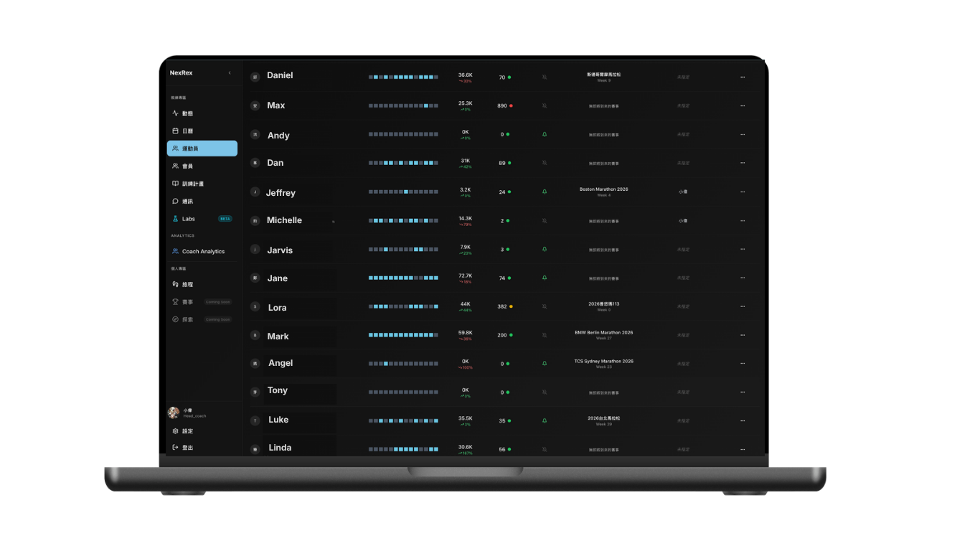
Task: Click Mark's green status dot beside 200
Action: click(x=511, y=335)
